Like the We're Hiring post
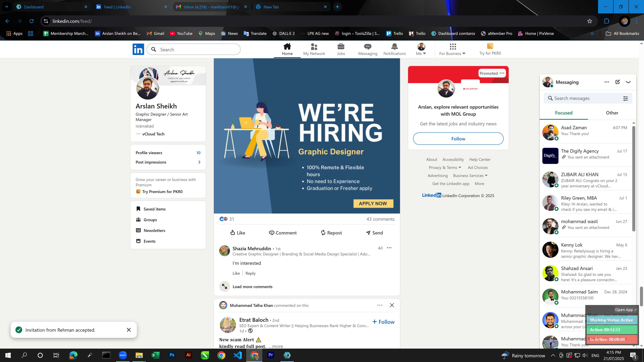Image resolution: width=644 pixels, height=362 pixels. point(237,233)
